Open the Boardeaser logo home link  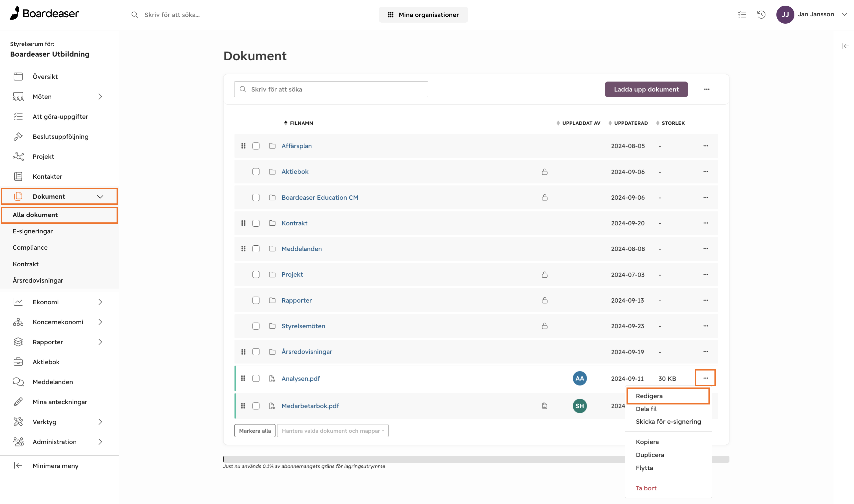point(44,13)
